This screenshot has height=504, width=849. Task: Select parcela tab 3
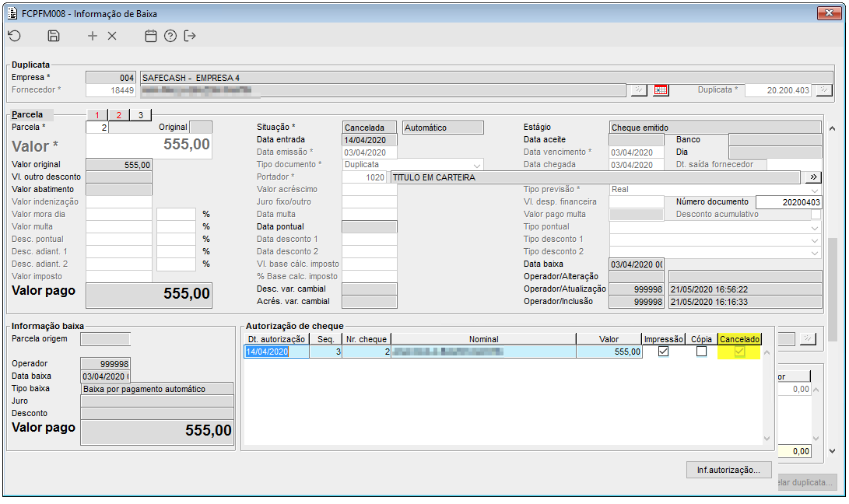coord(141,115)
